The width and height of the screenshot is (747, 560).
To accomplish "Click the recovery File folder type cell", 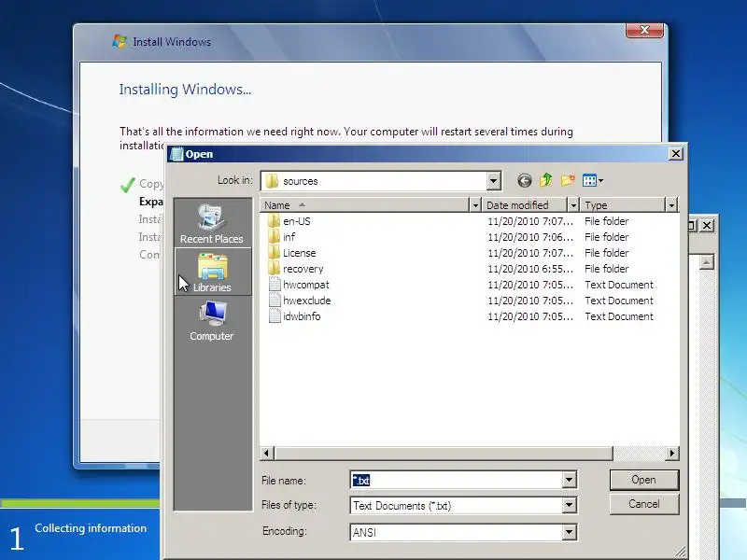I will tap(606, 269).
